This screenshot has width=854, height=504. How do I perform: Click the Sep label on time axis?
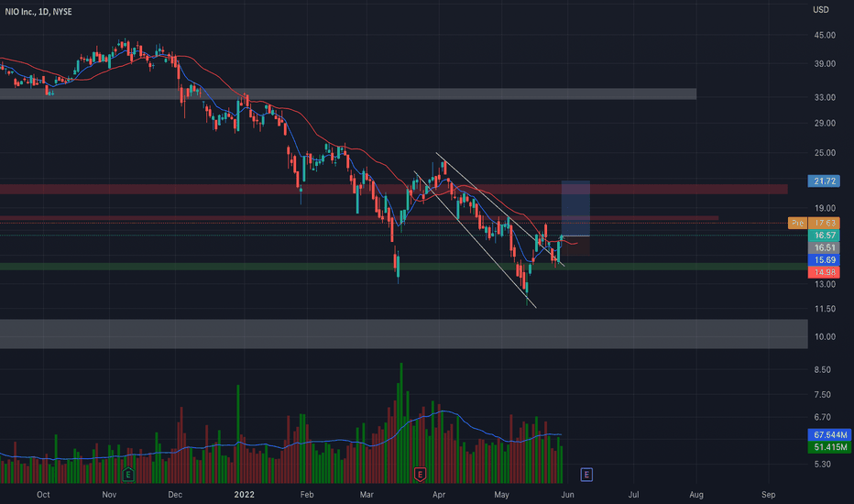click(768, 495)
